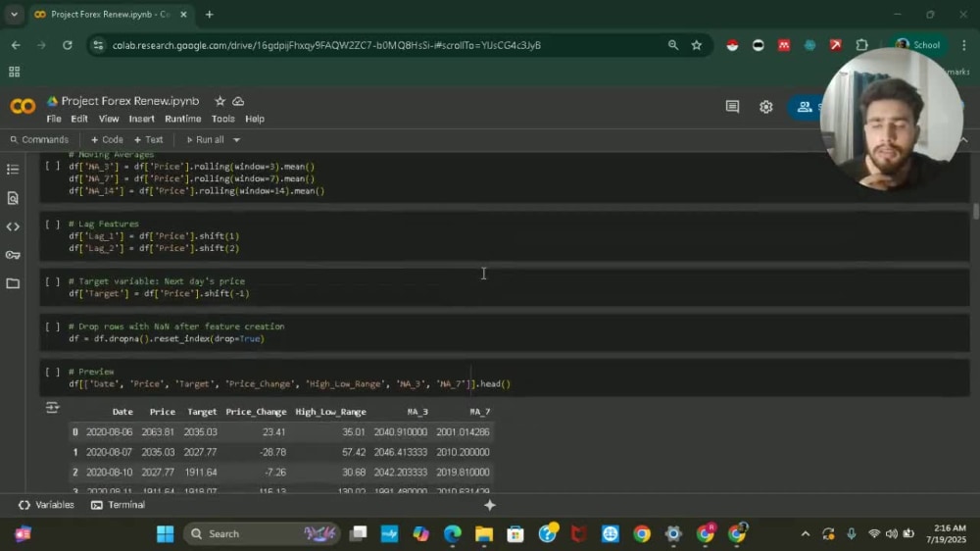Click the notebook title Project Forex Renew.ipynb

pos(130,101)
